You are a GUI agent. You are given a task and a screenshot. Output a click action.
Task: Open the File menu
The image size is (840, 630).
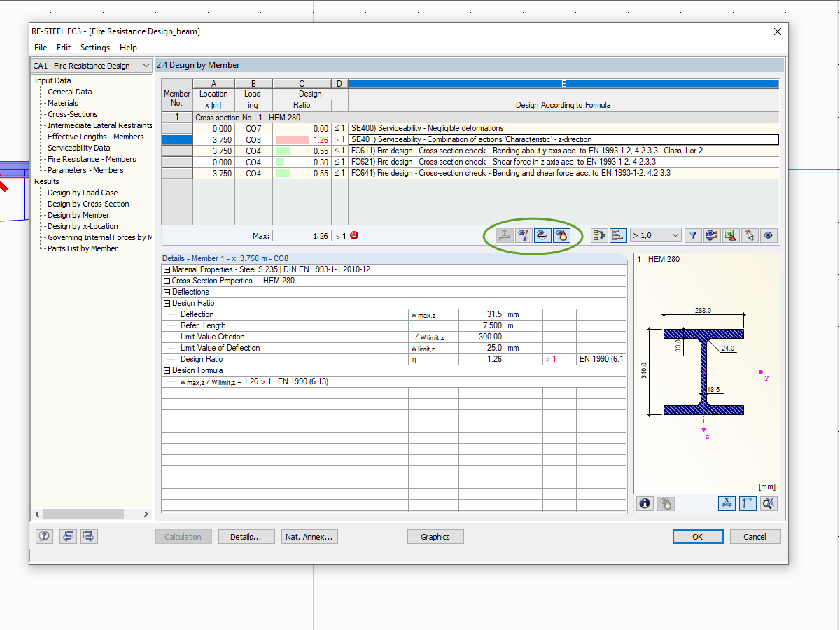click(x=41, y=48)
